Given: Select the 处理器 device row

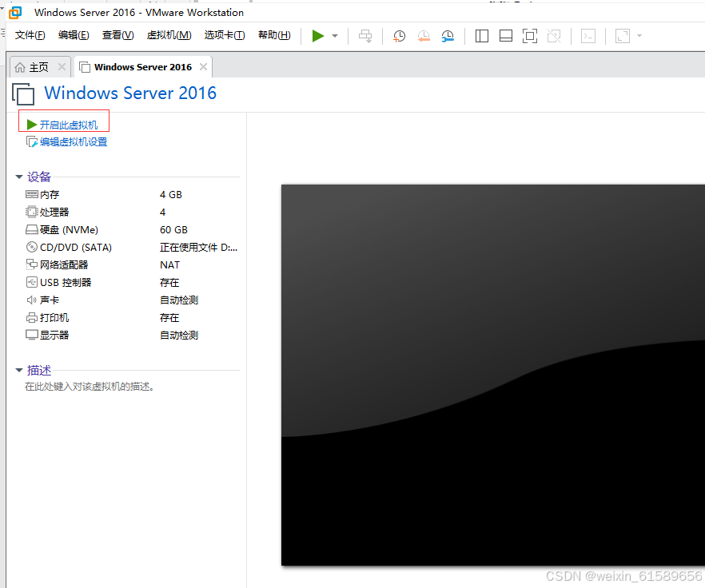Looking at the screenshot, I should pyautogui.click(x=132, y=213).
